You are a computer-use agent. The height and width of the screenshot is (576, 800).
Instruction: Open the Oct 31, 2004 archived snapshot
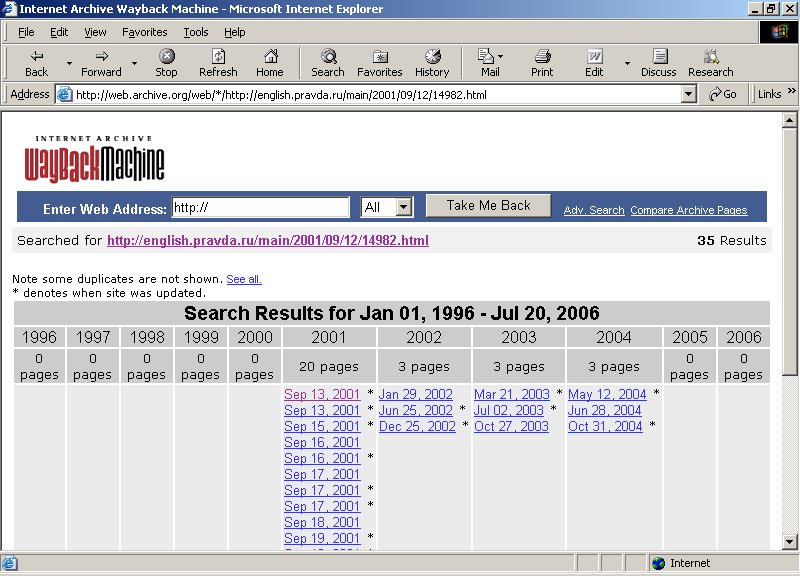(x=605, y=427)
